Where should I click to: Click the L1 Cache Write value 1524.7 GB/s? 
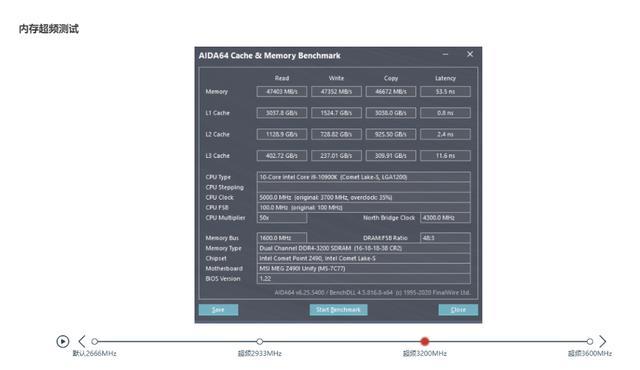(x=336, y=113)
